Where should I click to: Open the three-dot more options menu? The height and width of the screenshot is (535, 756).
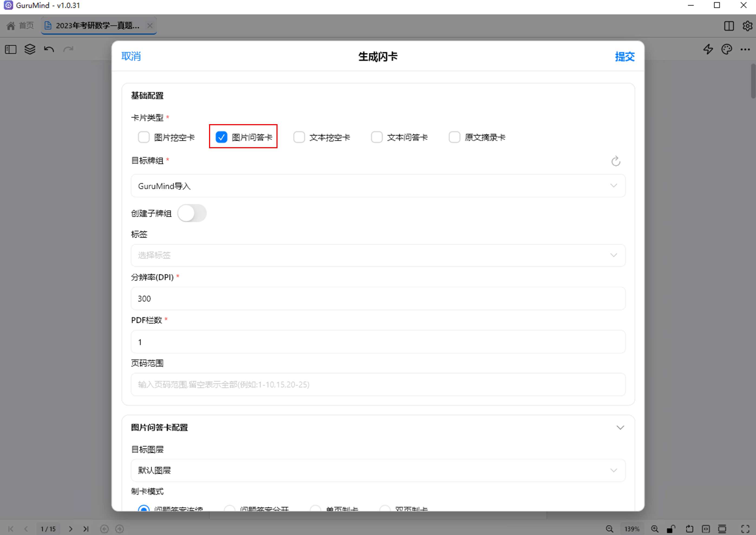pyautogui.click(x=745, y=49)
